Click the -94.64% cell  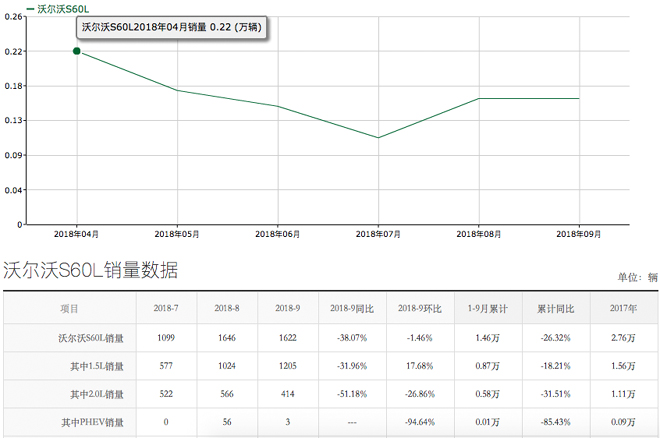pos(420,422)
